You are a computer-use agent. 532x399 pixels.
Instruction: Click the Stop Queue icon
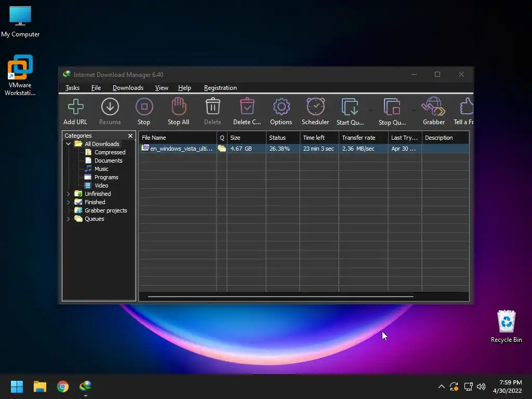point(392,107)
